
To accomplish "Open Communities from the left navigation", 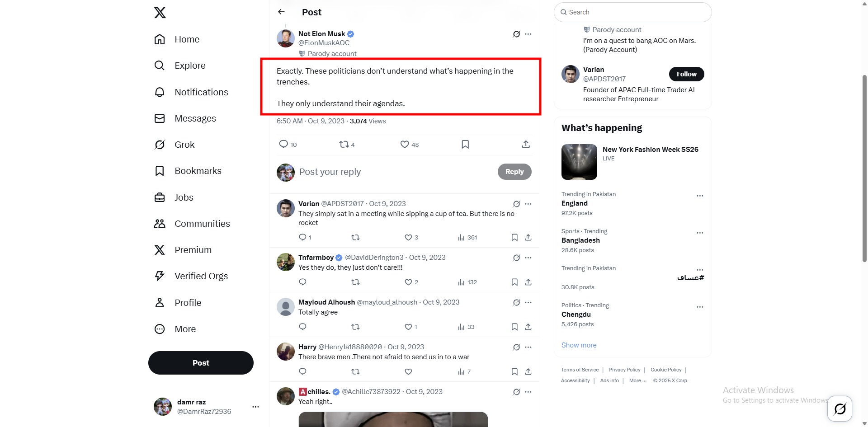I will tap(202, 224).
